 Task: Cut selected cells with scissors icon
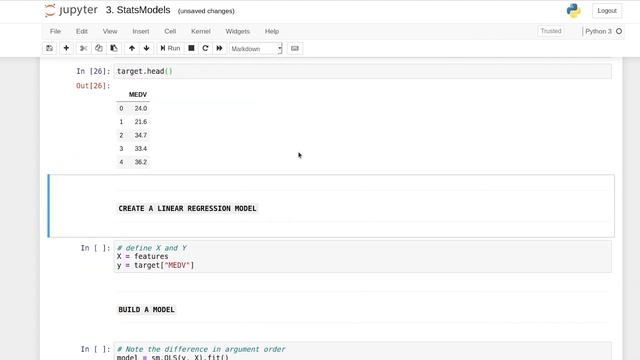click(84, 49)
